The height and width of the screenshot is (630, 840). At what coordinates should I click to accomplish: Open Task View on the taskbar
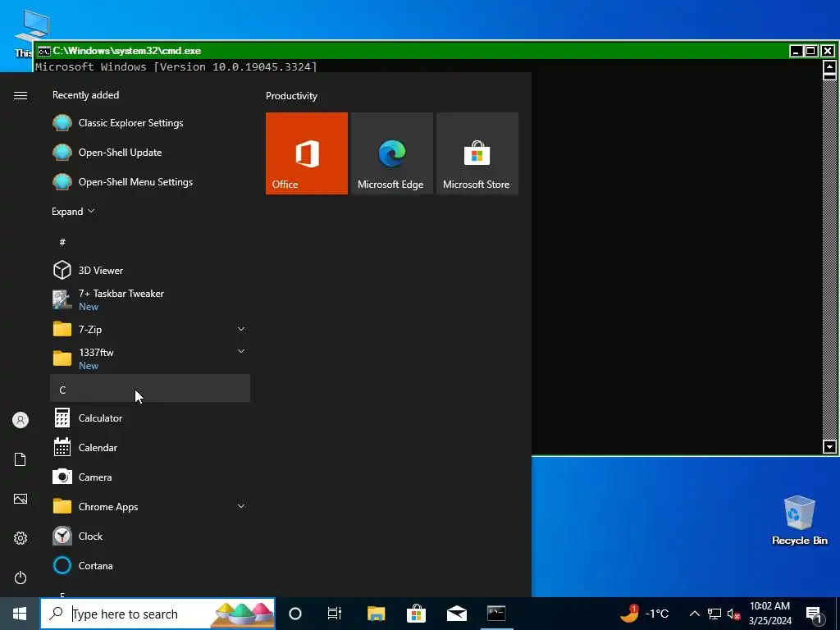(x=335, y=614)
